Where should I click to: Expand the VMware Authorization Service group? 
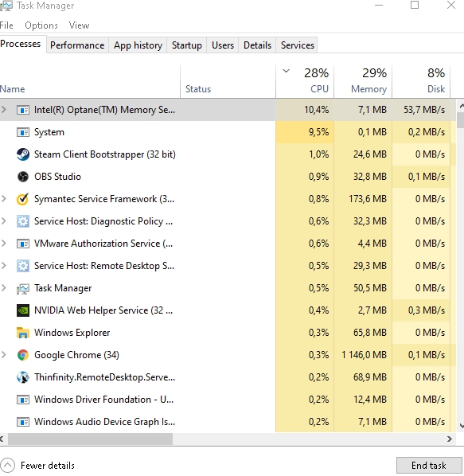coord(4,243)
